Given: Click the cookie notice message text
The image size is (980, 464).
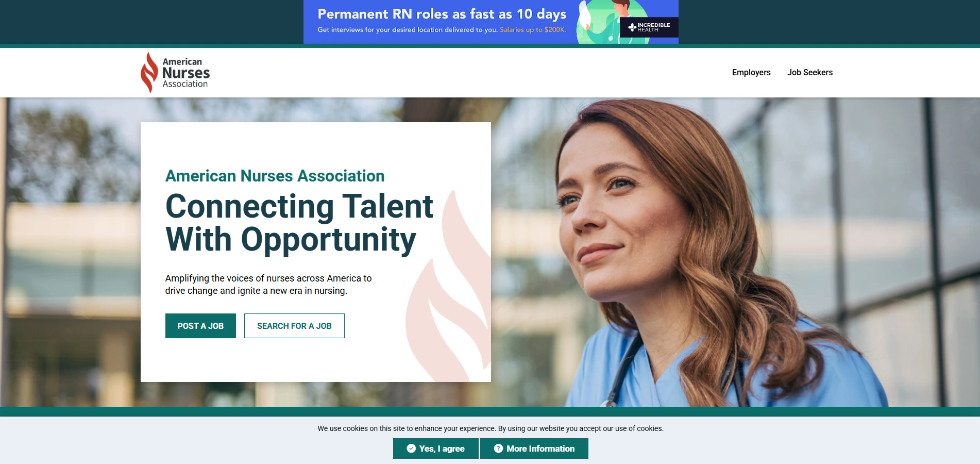Looking at the screenshot, I should pyautogui.click(x=491, y=428).
